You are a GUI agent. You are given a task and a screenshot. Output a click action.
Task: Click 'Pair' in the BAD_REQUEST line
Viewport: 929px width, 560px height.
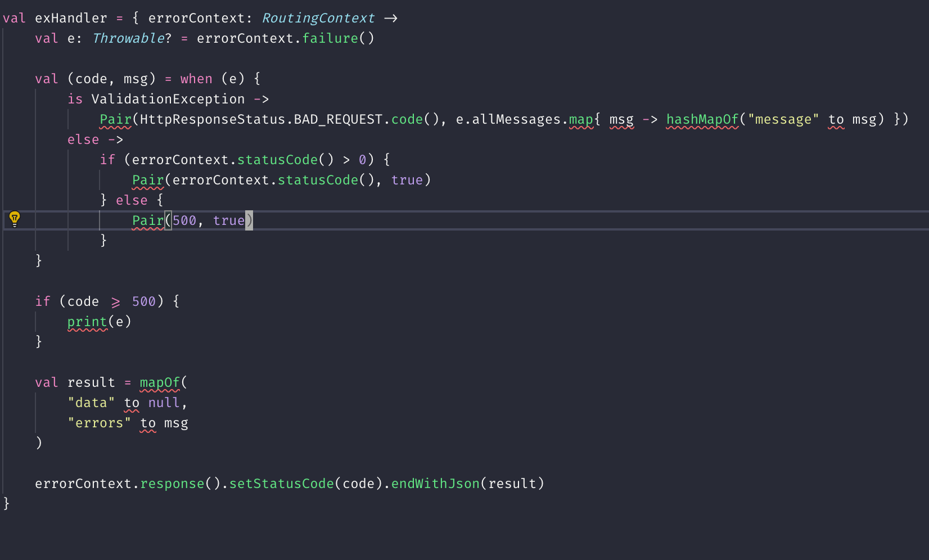115,119
